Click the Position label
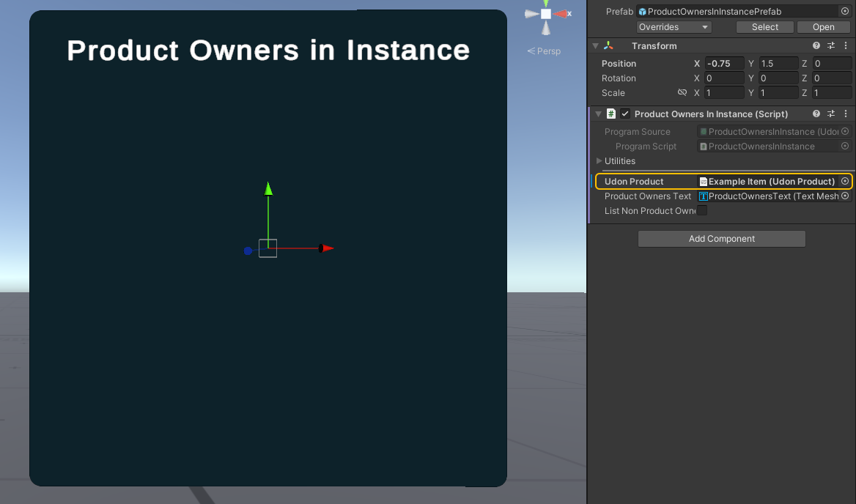This screenshot has width=856, height=504. 619,63
